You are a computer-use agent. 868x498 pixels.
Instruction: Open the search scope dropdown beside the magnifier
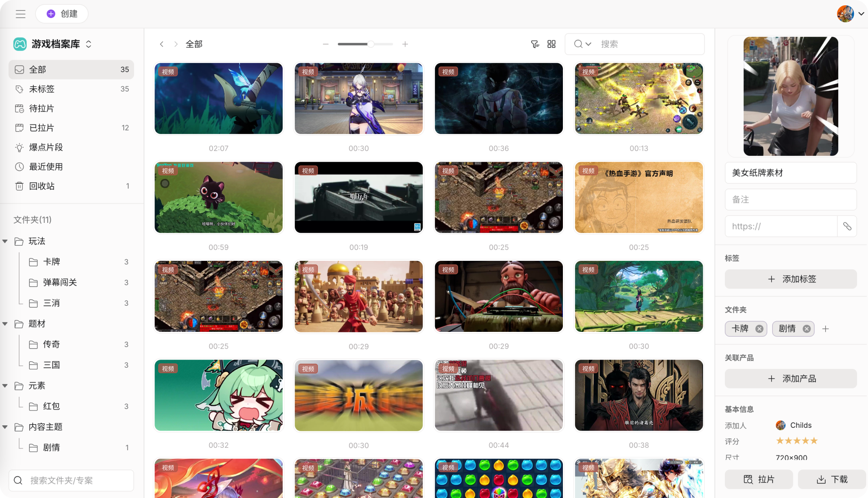(589, 44)
